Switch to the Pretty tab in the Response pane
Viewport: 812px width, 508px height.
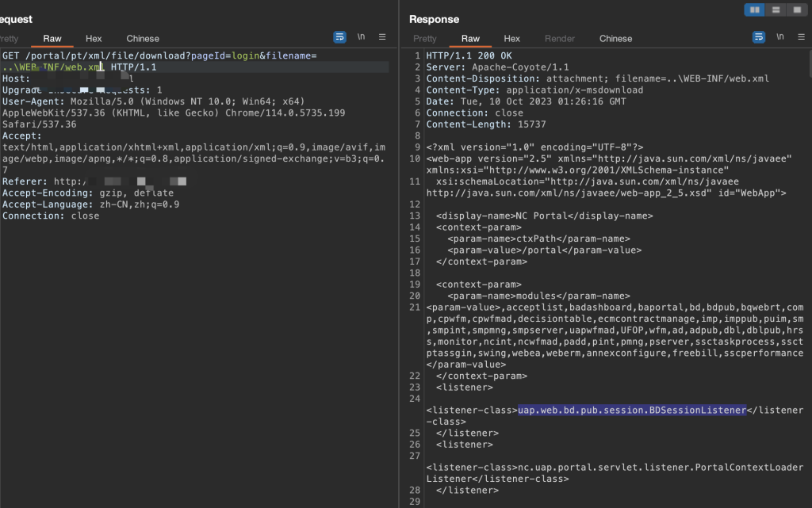click(425, 39)
